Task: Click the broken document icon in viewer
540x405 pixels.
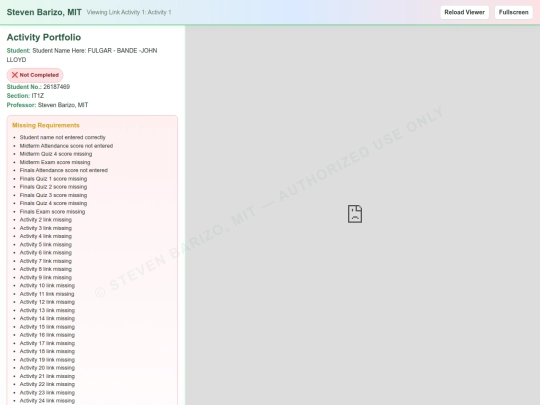Action: point(355,214)
